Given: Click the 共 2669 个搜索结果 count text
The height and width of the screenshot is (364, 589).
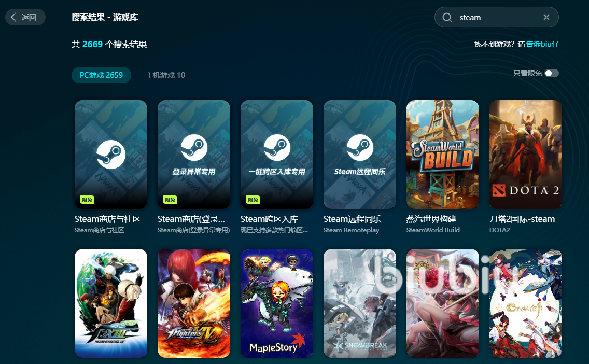Looking at the screenshot, I should point(109,44).
